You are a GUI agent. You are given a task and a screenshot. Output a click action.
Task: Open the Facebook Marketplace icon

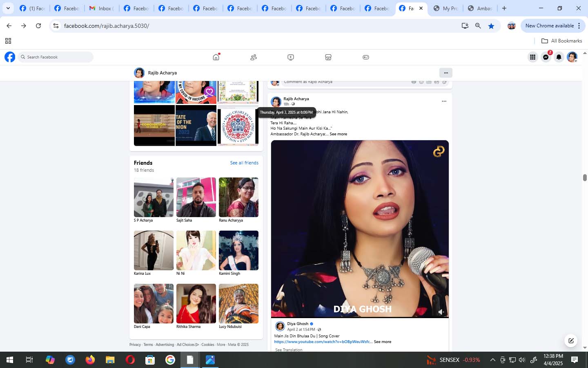point(328,57)
